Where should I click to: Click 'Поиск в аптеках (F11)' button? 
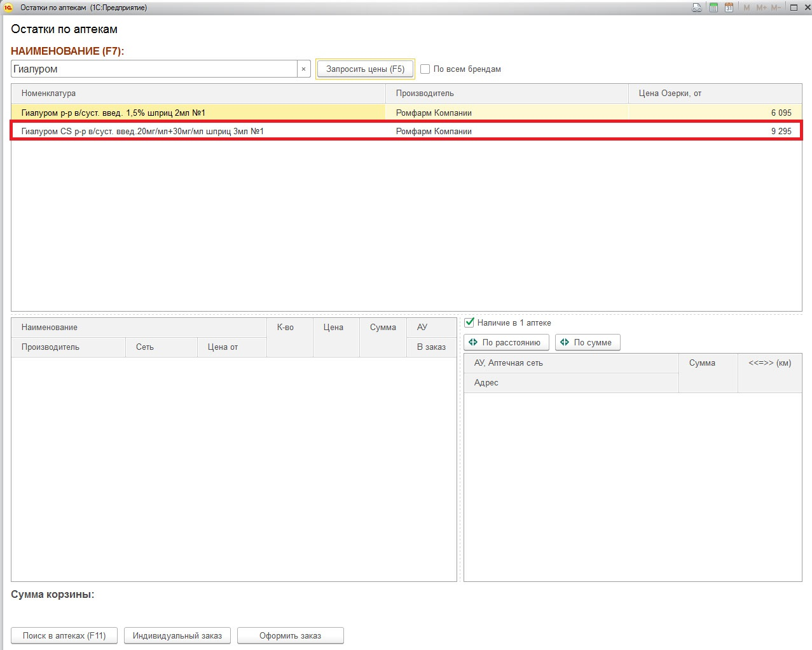click(x=64, y=635)
